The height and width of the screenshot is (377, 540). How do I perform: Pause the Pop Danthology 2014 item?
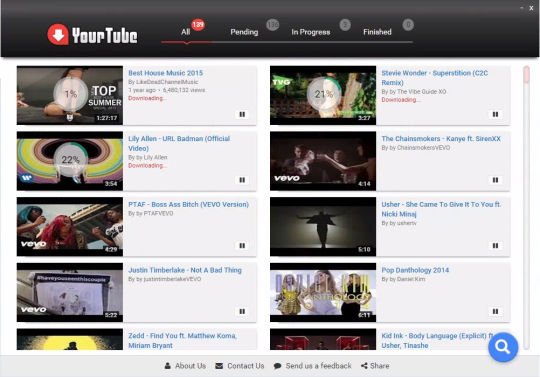tap(495, 312)
